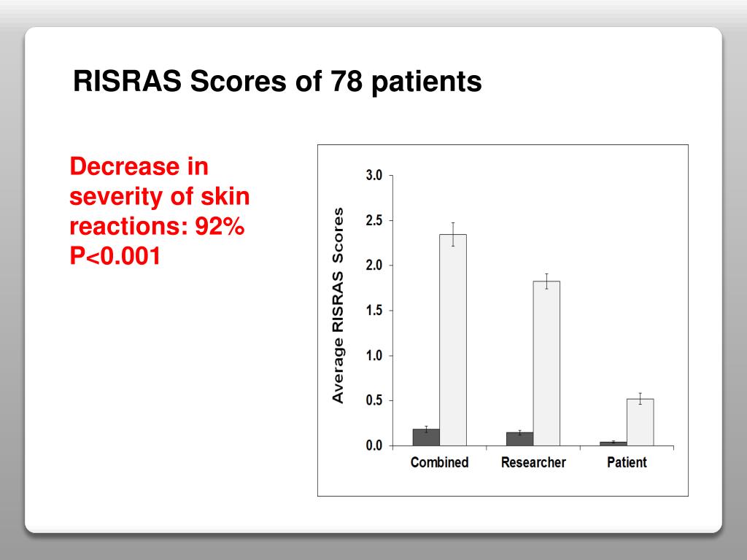Click the text 'reactions: 92%'
The image size is (747, 560).
157,226
